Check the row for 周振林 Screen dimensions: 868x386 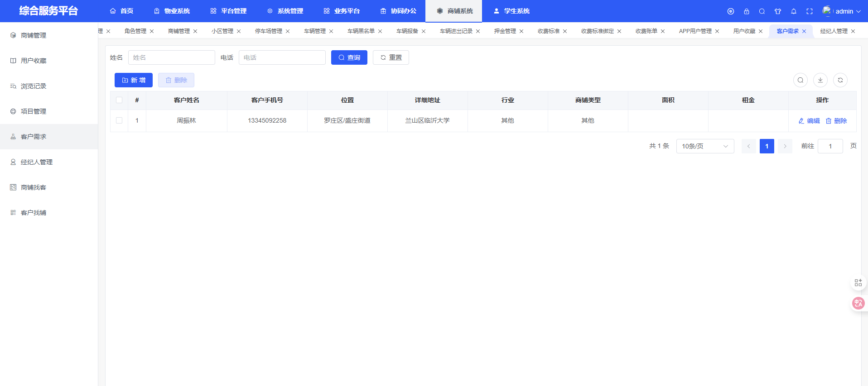pyautogui.click(x=119, y=120)
